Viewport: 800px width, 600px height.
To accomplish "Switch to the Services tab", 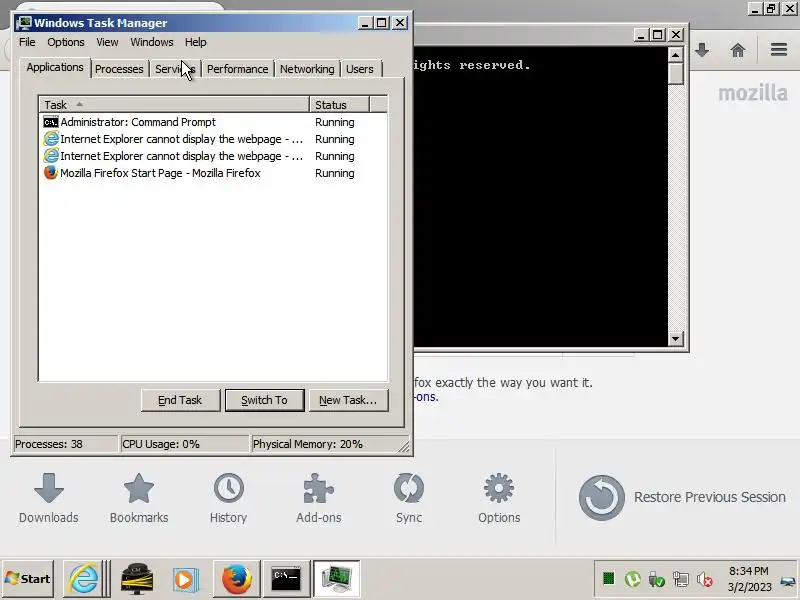I will point(175,69).
